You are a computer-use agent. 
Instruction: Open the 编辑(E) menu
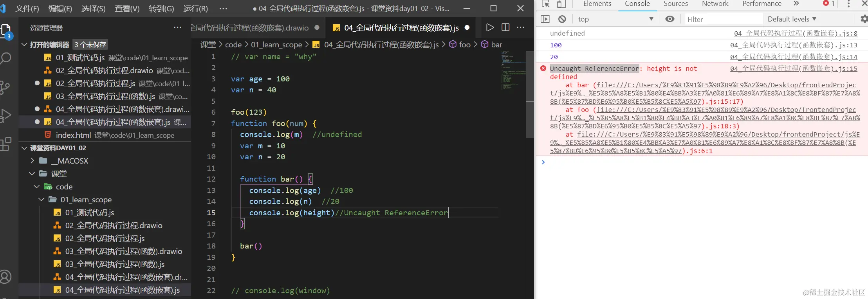click(x=60, y=9)
